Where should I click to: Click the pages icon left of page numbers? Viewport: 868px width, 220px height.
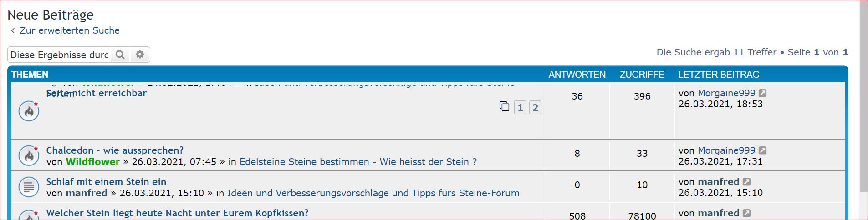pos(504,106)
